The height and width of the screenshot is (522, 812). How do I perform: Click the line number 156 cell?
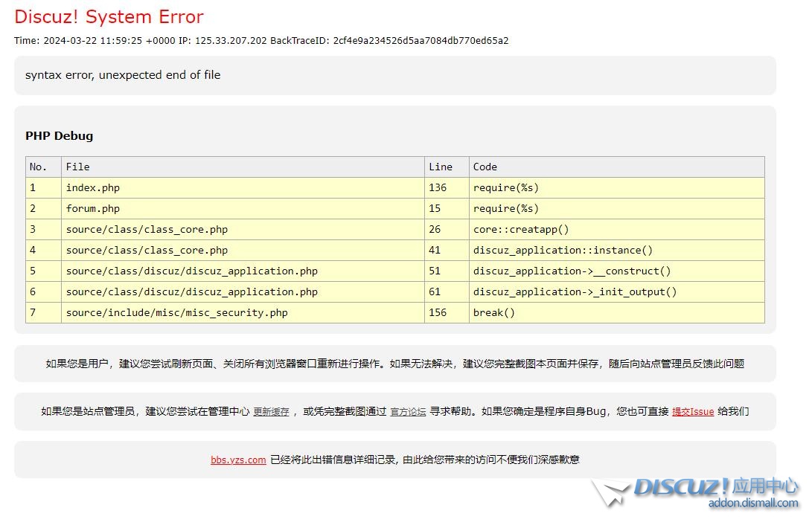tap(438, 313)
